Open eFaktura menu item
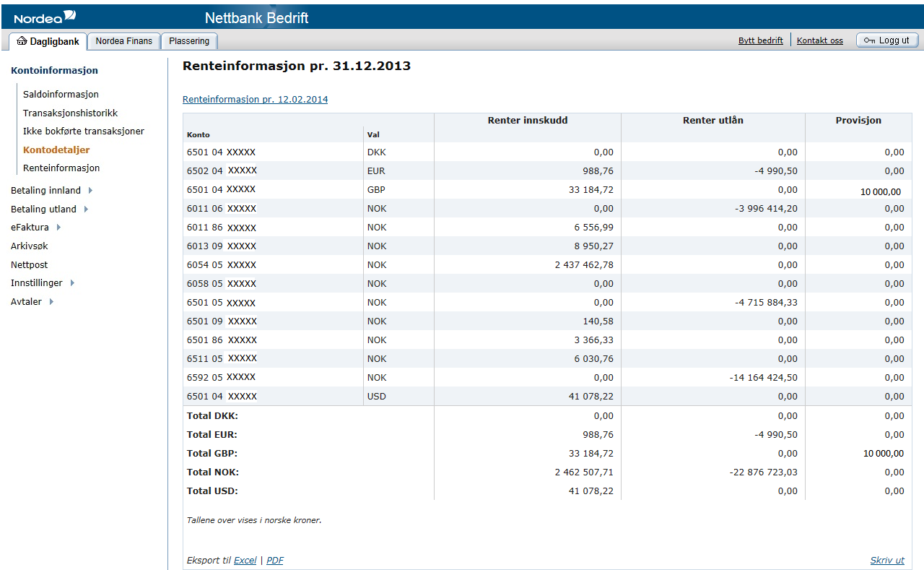This screenshot has height=570, width=924. [30, 228]
